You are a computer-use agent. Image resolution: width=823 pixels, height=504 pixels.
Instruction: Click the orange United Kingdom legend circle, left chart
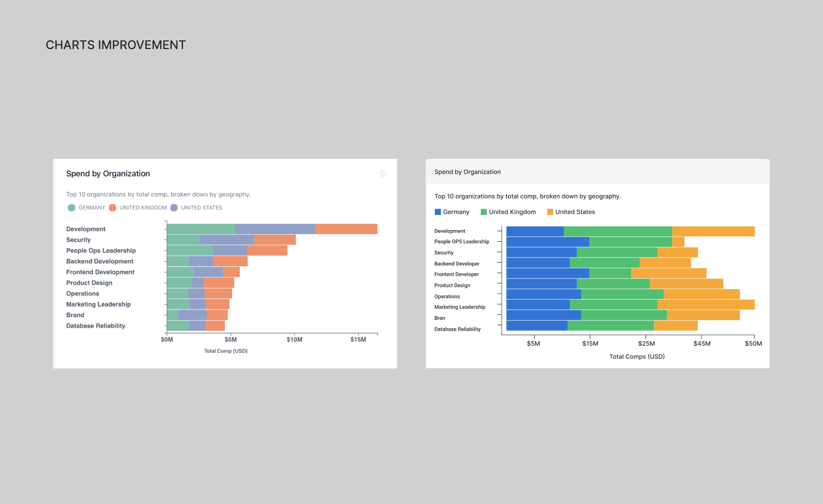click(113, 207)
